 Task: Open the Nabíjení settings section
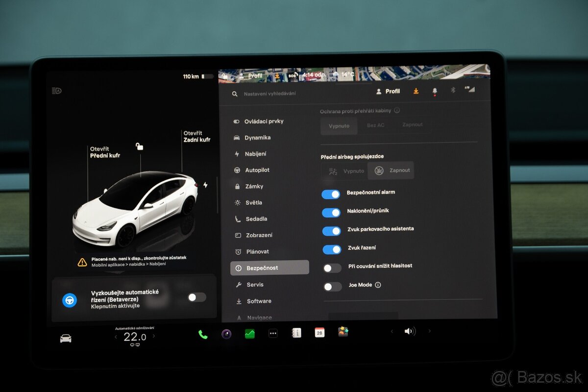(255, 154)
